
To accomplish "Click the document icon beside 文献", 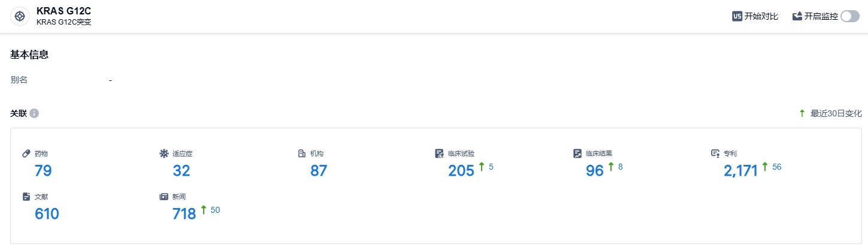I will pyautogui.click(x=26, y=197).
